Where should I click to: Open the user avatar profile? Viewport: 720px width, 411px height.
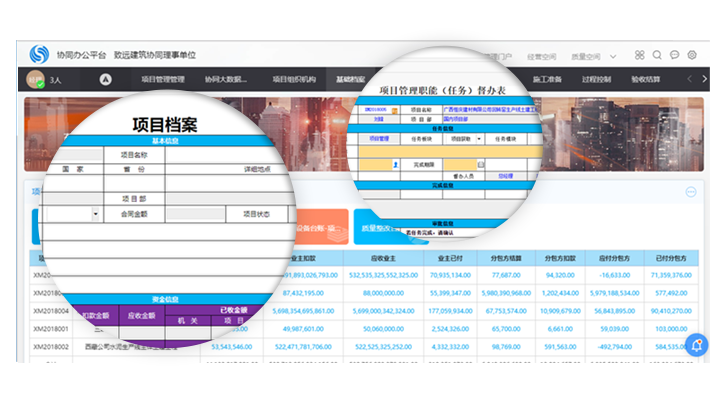tap(35, 79)
